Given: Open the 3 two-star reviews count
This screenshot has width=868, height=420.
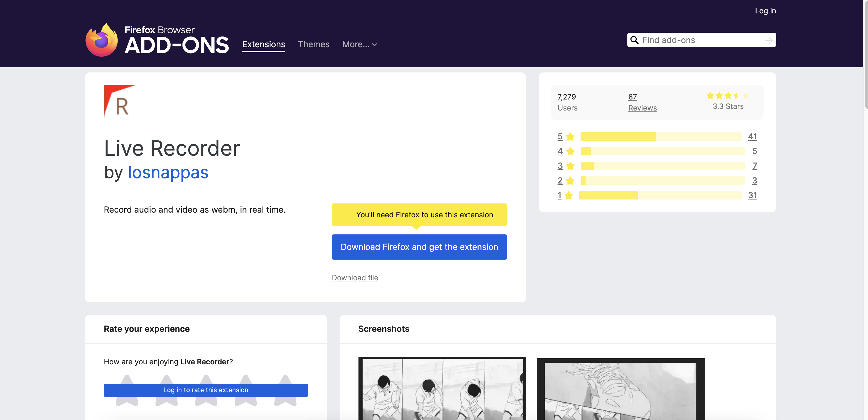Looking at the screenshot, I should click(754, 181).
